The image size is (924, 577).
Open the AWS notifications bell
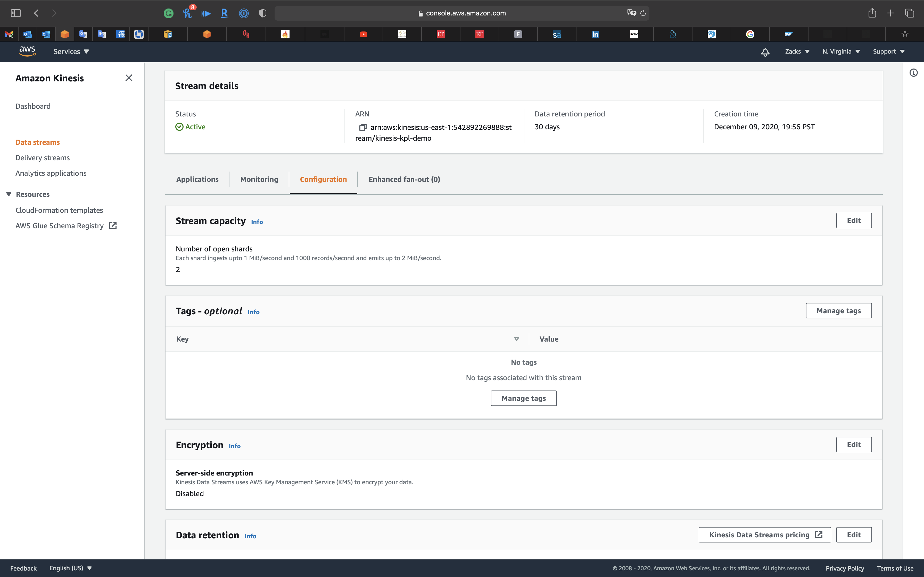(x=765, y=52)
